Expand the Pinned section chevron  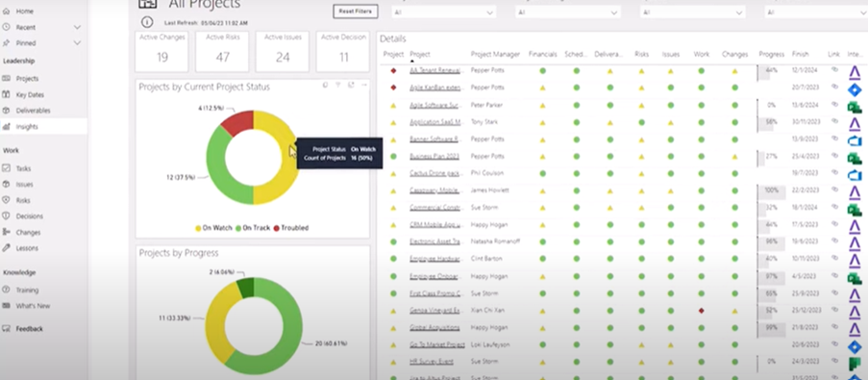pos(77,43)
